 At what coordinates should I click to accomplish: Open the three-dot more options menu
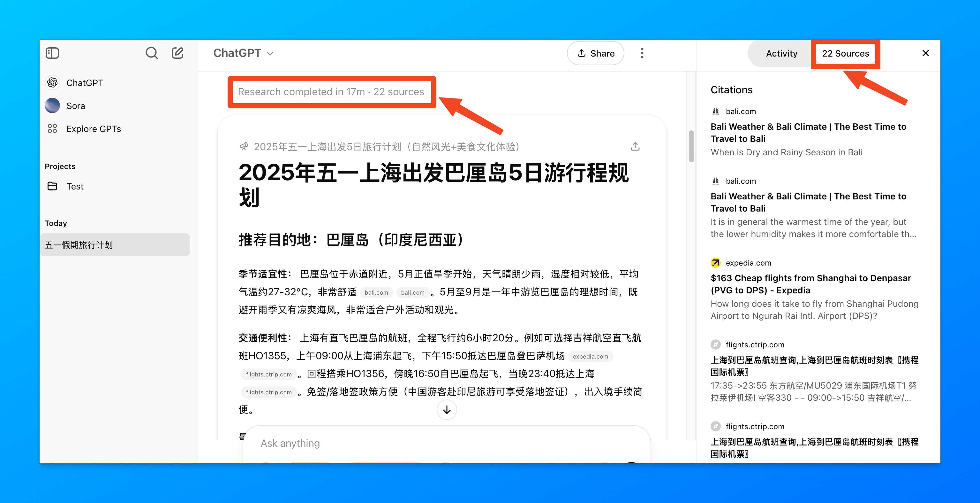click(642, 53)
